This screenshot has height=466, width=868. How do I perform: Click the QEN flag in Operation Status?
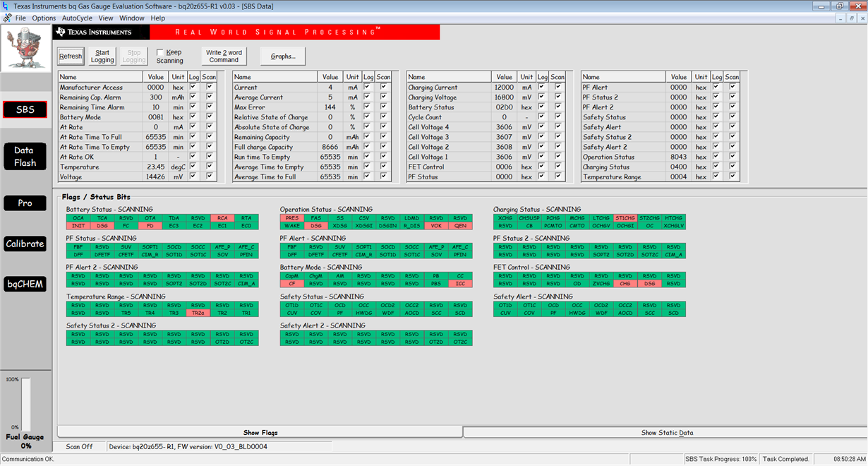(460, 225)
